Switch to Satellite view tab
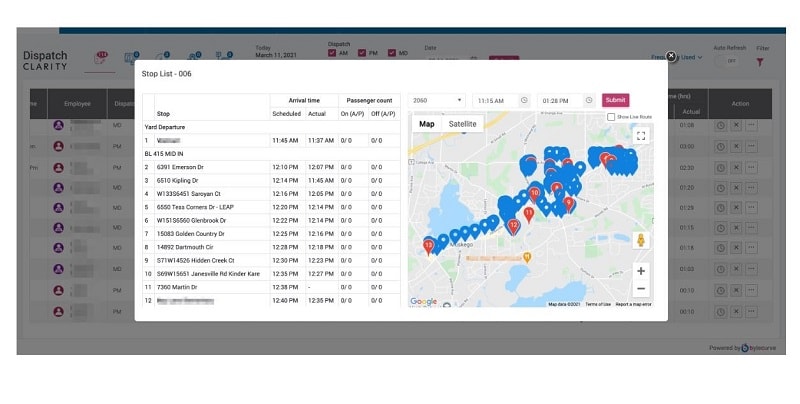 [x=462, y=124]
